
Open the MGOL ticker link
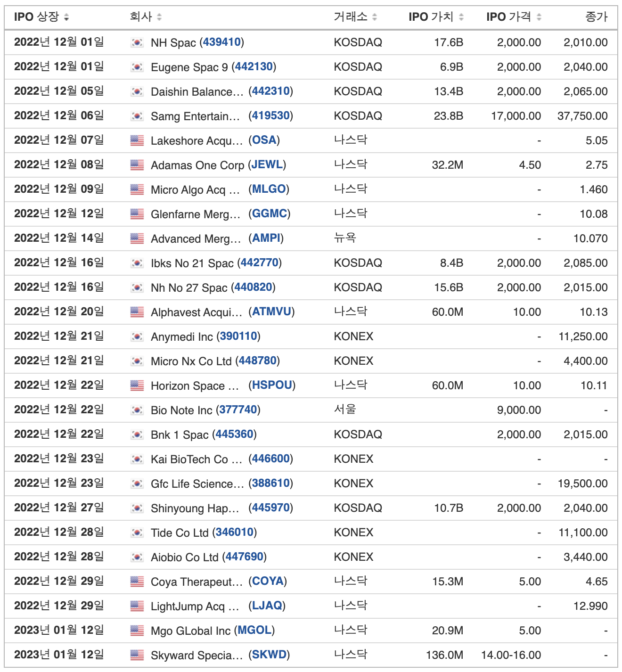[x=254, y=630]
